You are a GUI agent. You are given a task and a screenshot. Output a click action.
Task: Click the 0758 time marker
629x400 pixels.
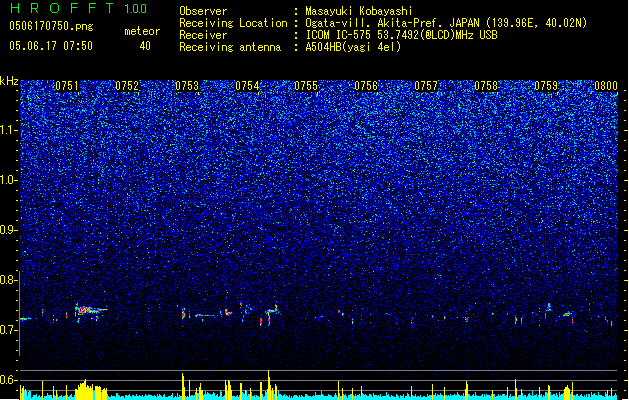[486, 86]
